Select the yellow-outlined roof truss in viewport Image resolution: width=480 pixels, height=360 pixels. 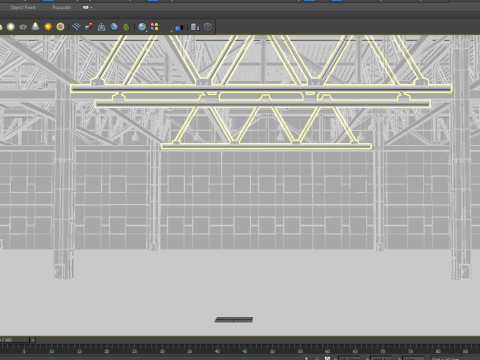(262, 88)
